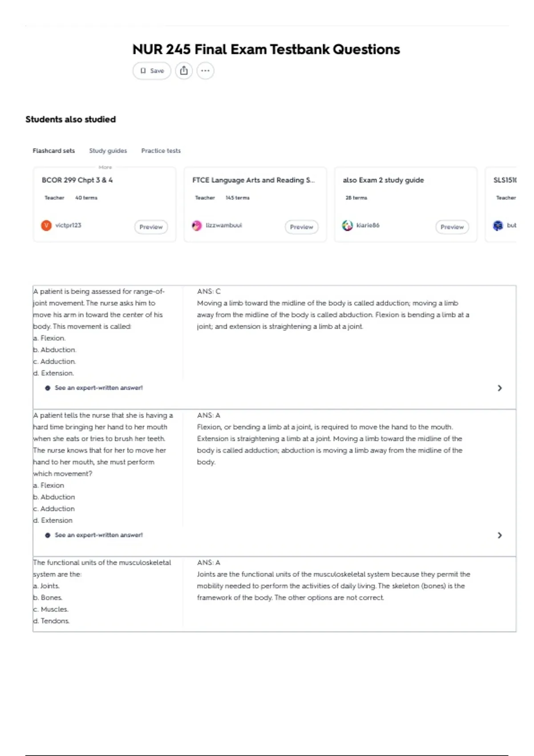The image size is (534, 756).
Task: Click See an expert-written answer under second question
Action: 99,535
